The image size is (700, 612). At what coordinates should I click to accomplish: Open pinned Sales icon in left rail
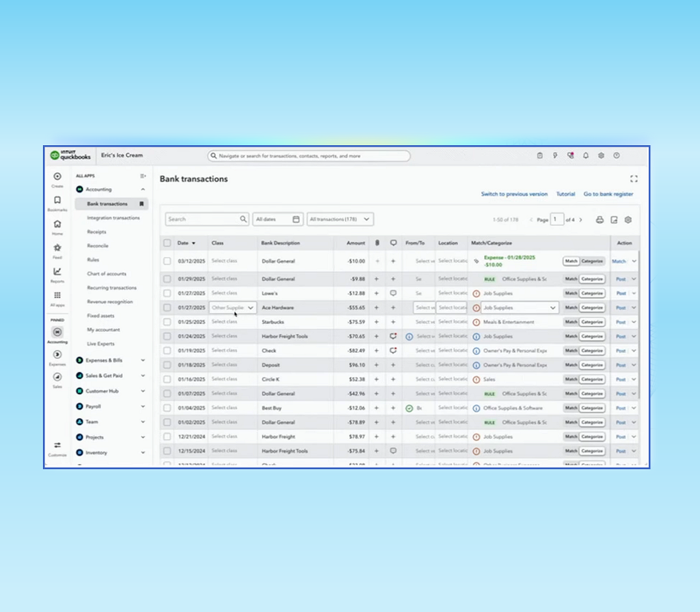[x=57, y=377]
